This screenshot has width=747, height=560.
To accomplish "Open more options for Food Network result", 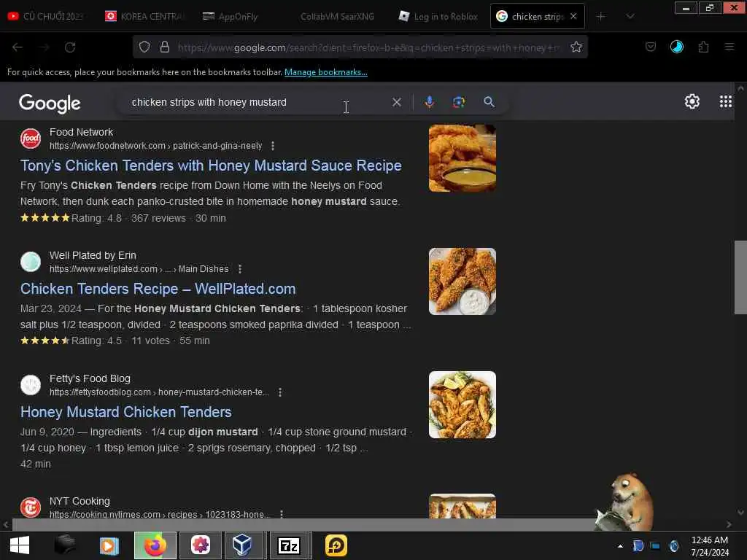I will 273,146.
